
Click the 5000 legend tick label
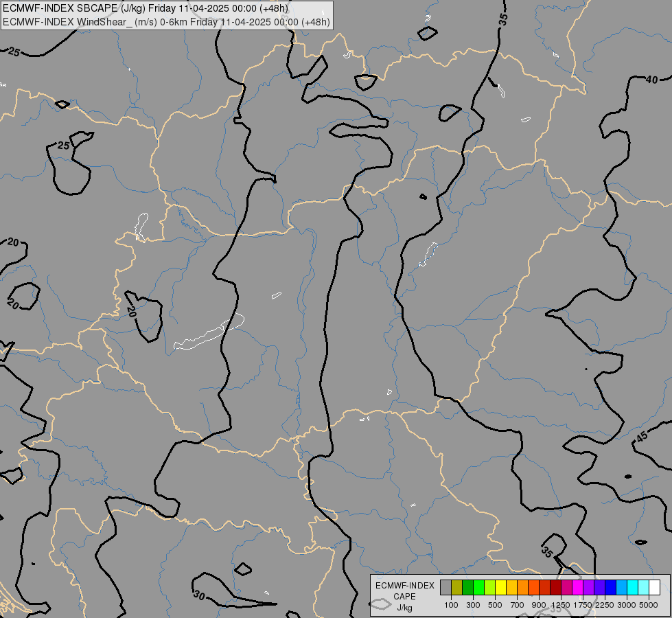(649, 605)
